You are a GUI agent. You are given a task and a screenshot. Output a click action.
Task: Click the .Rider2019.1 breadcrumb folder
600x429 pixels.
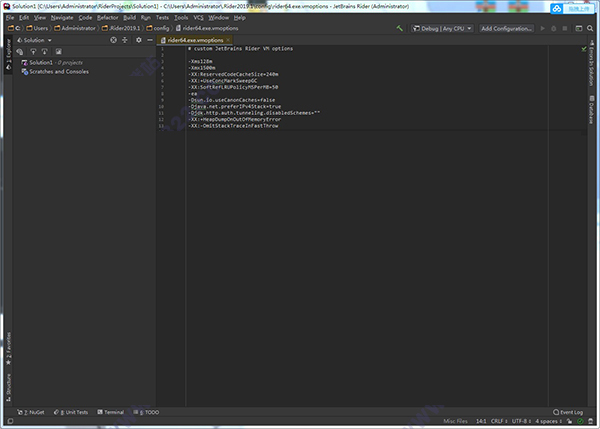click(121, 28)
